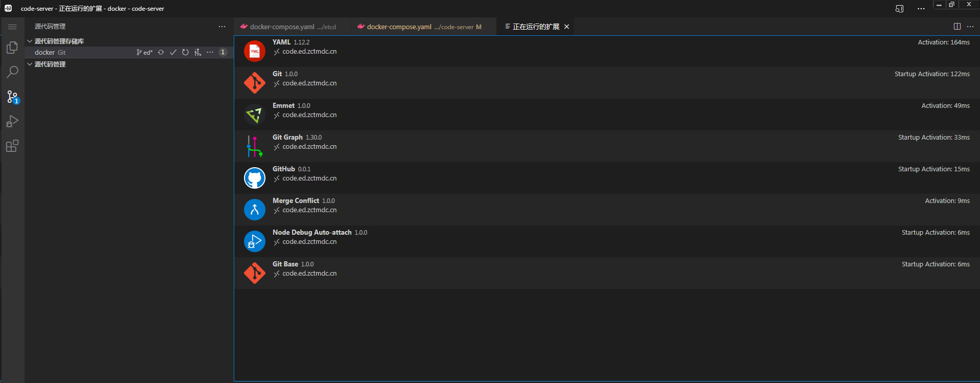Check out the ed* branch indicator
This screenshot has width=980, height=383.
click(x=145, y=52)
